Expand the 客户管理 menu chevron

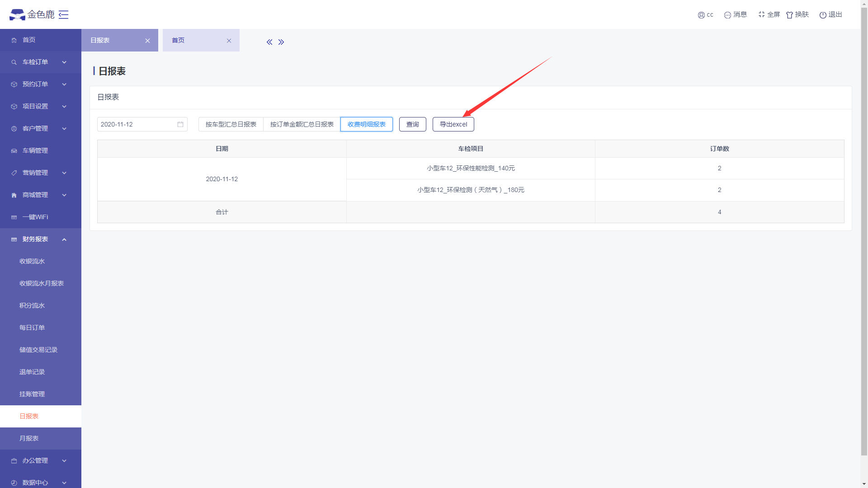click(x=64, y=129)
